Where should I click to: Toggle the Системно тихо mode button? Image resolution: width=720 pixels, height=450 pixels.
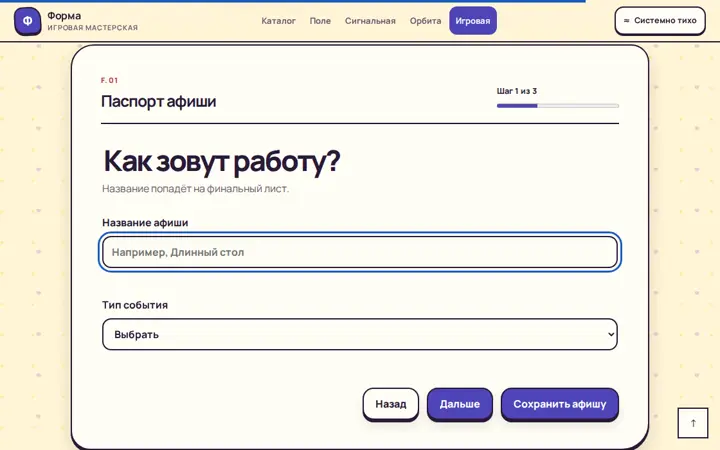pos(660,21)
